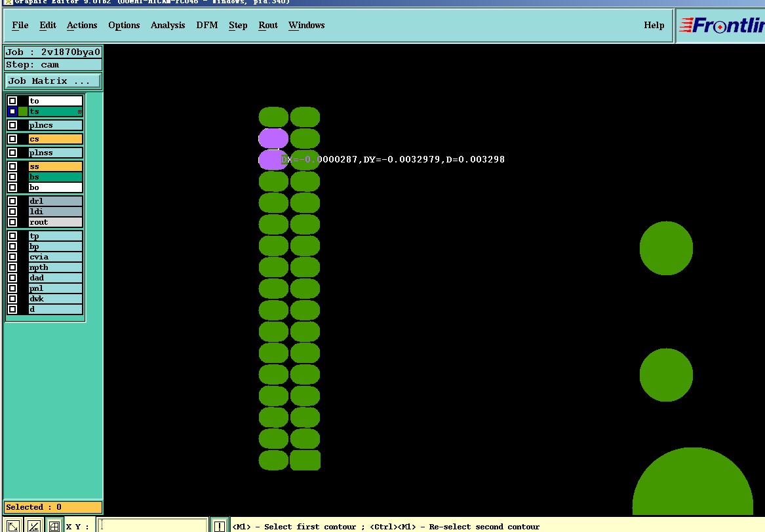
Task: Select the cs layer name
Action: point(56,139)
